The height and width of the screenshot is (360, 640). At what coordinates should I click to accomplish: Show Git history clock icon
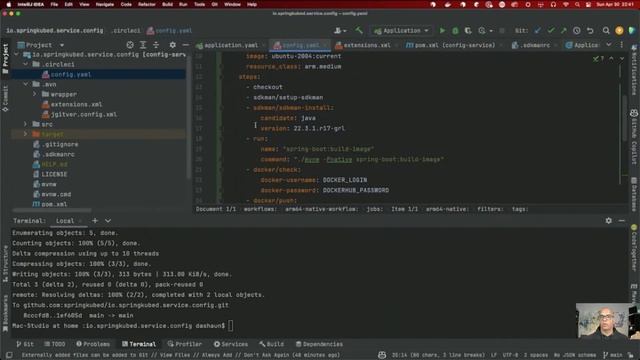coord(577,31)
